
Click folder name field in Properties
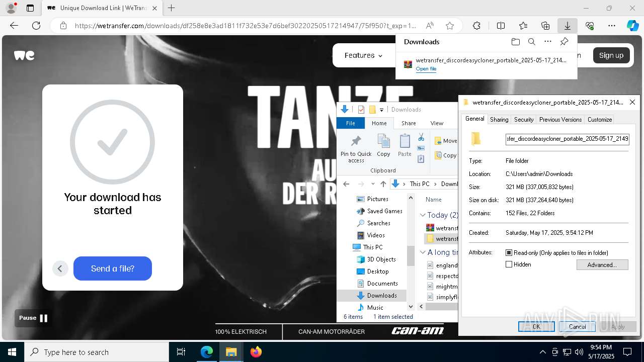567,139
